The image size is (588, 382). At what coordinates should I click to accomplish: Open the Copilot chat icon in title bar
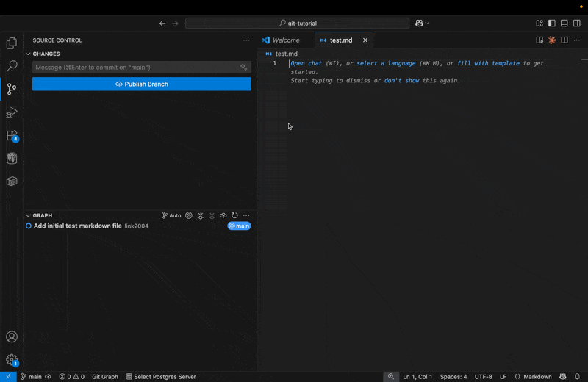click(x=419, y=24)
